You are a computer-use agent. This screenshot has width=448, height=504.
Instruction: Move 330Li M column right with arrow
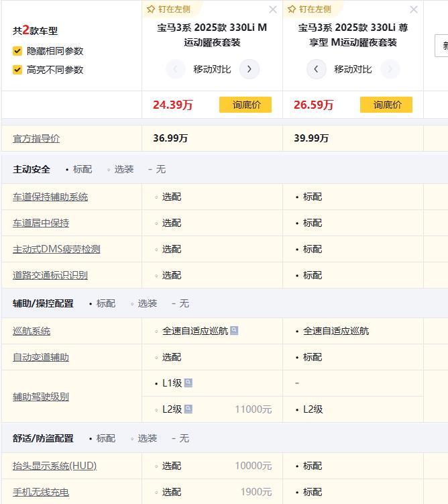(249, 69)
